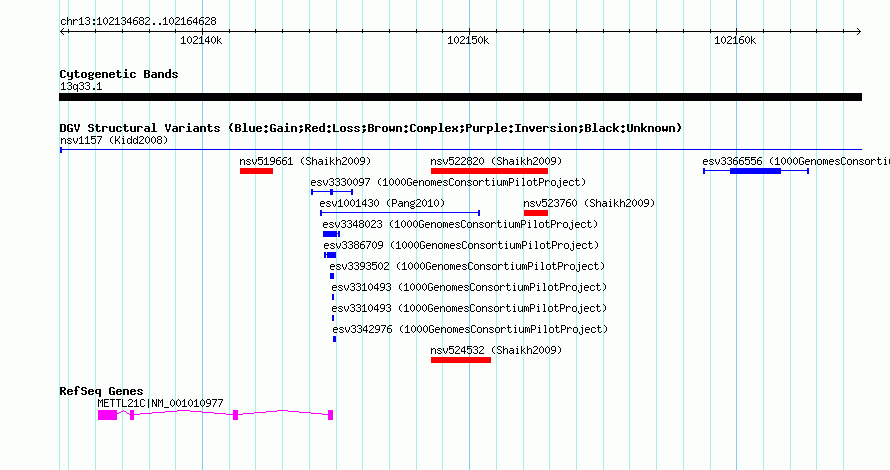Select the small blue esv3342976 glyph
The image size is (890, 470).
[x=334, y=339]
